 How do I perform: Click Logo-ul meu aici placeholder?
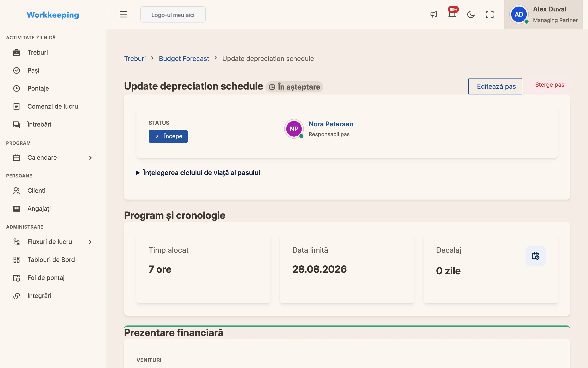[x=173, y=15]
